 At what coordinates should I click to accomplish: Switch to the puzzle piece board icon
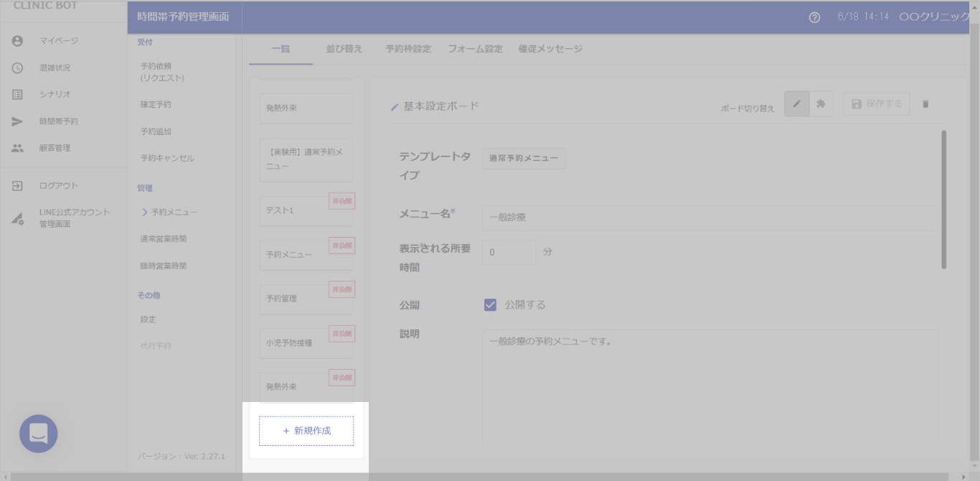click(821, 104)
